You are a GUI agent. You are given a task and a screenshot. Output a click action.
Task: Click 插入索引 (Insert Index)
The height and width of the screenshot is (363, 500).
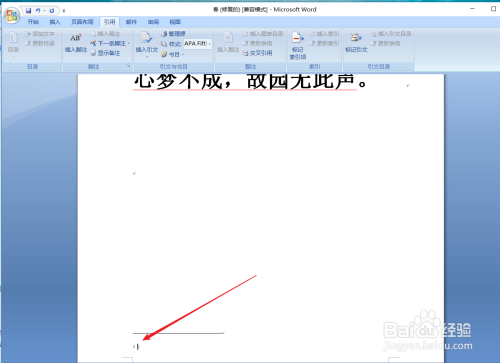(x=324, y=34)
